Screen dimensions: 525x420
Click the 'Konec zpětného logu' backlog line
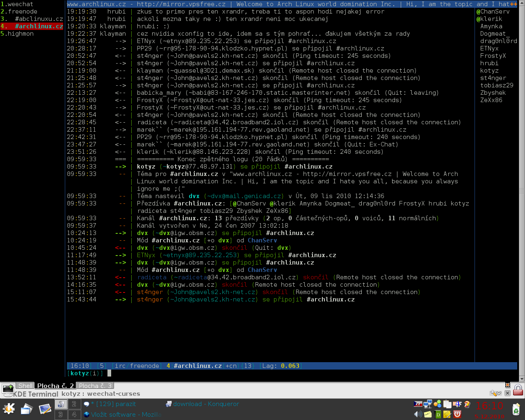233,159
